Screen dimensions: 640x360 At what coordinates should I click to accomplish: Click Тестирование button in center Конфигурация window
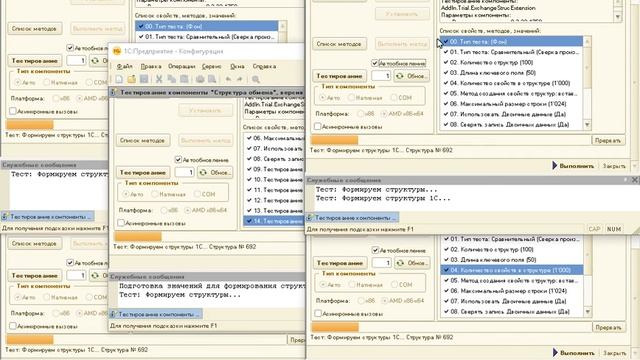tap(143, 173)
